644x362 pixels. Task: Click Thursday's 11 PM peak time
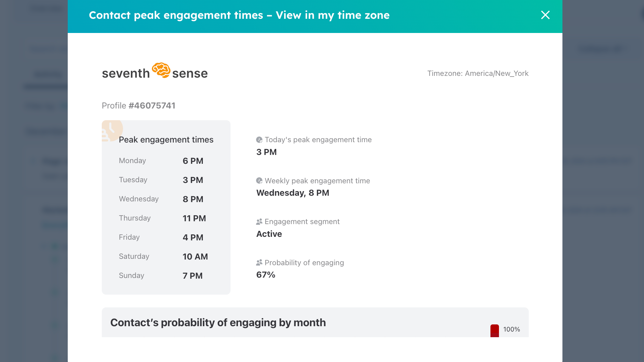click(194, 218)
